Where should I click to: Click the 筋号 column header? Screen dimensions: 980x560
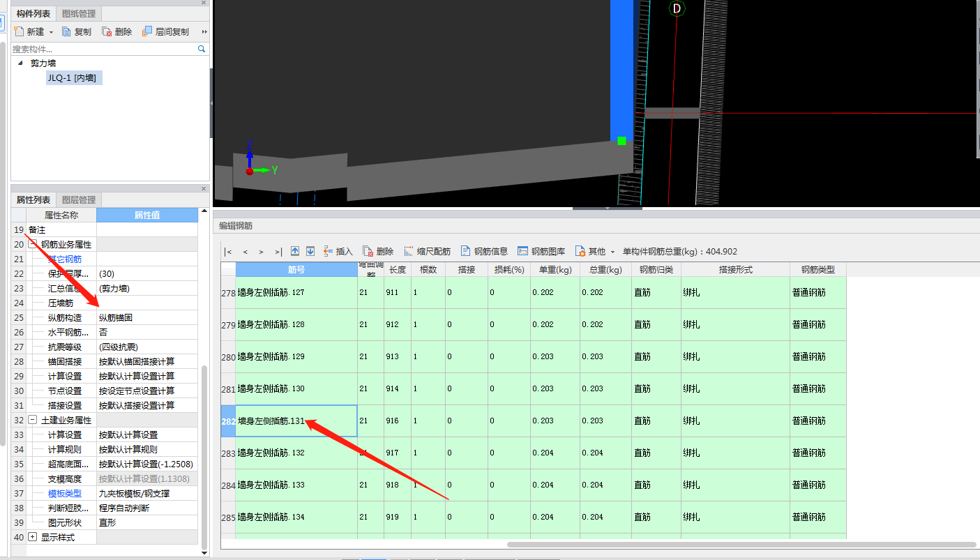tap(296, 269)
